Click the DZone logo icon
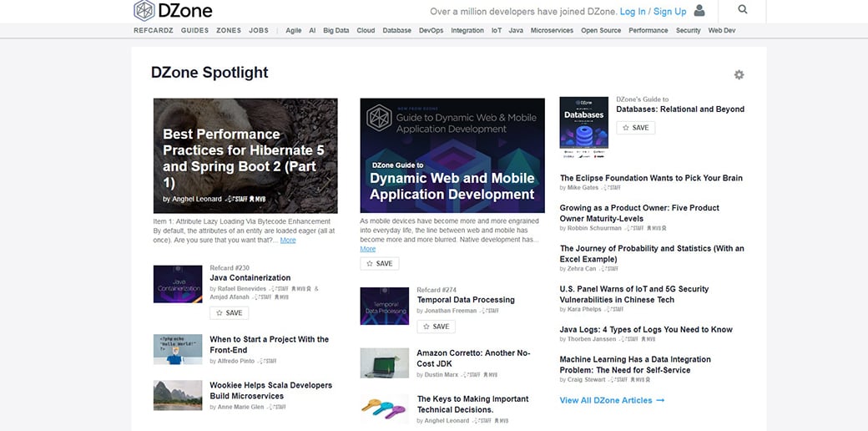 (144, 11)
